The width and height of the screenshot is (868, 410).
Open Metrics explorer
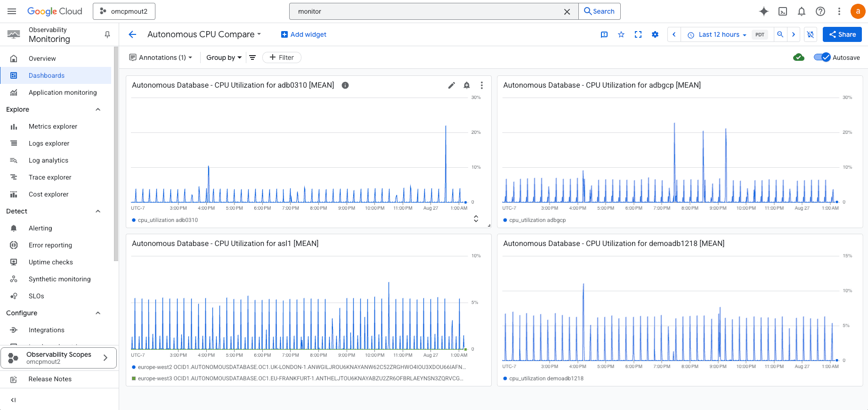[x=56, y=126]
